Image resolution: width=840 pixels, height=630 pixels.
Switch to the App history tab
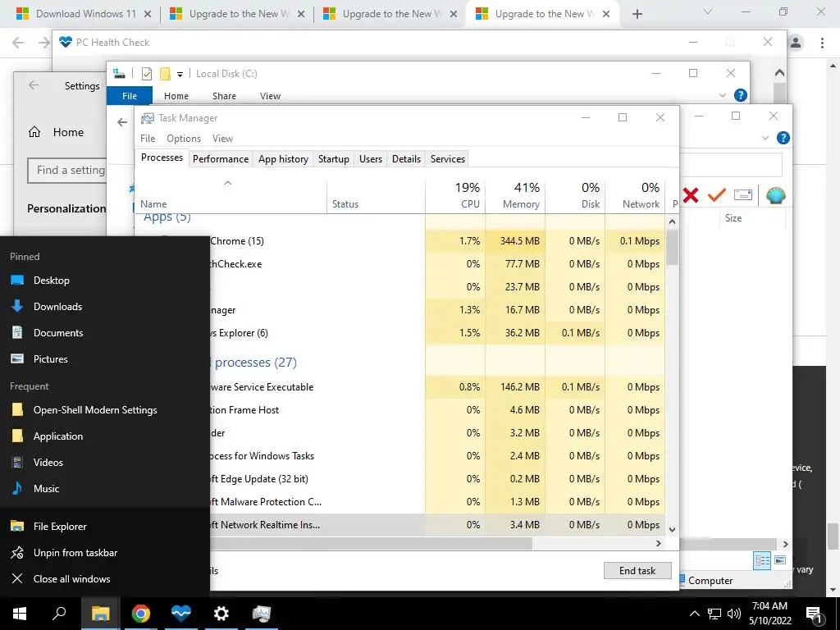283,158
